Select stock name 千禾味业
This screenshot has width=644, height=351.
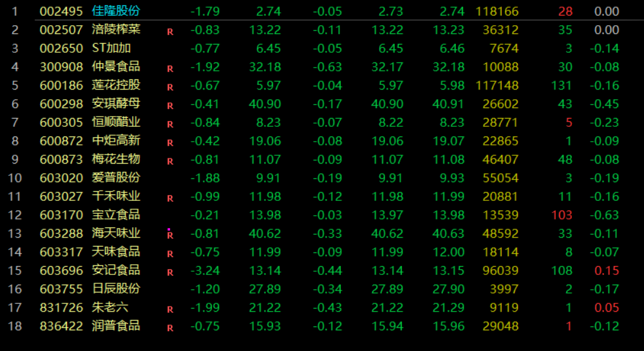click(116, 196)
